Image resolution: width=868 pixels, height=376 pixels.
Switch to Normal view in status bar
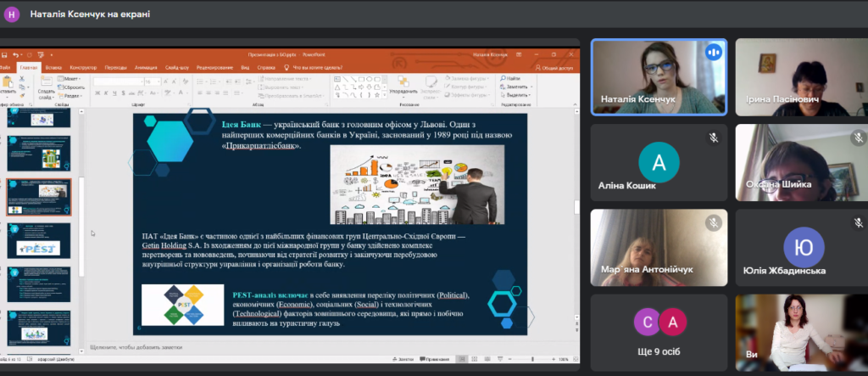tap(462, 359)
